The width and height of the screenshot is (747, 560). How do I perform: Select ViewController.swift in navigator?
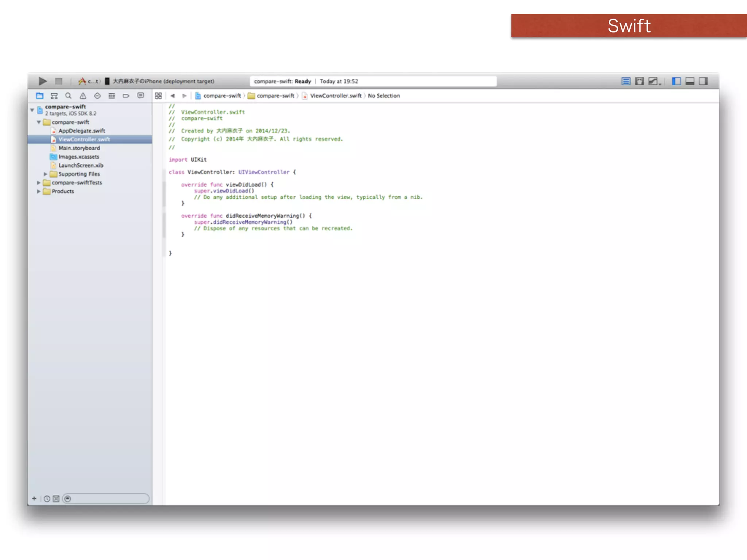[90, 139]
